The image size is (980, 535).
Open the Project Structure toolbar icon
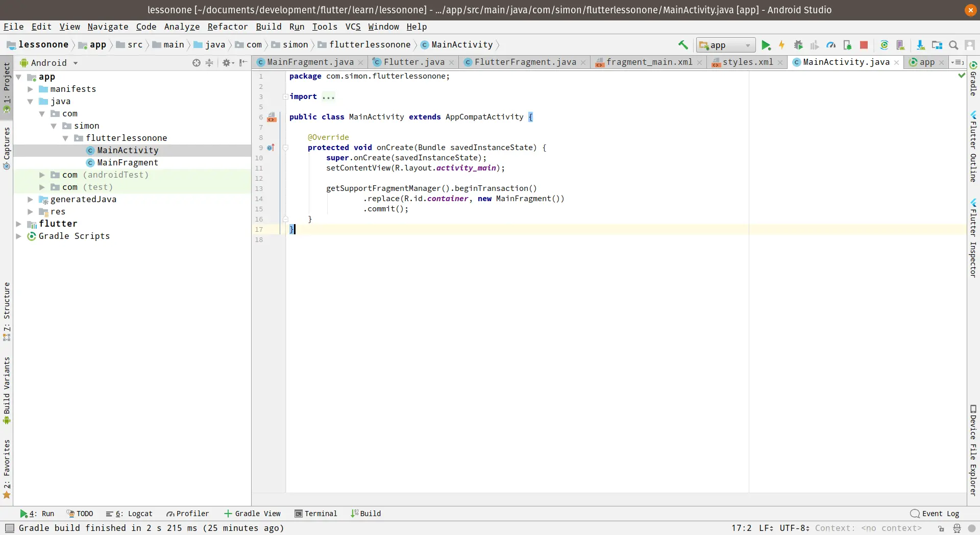pos(937,45)
